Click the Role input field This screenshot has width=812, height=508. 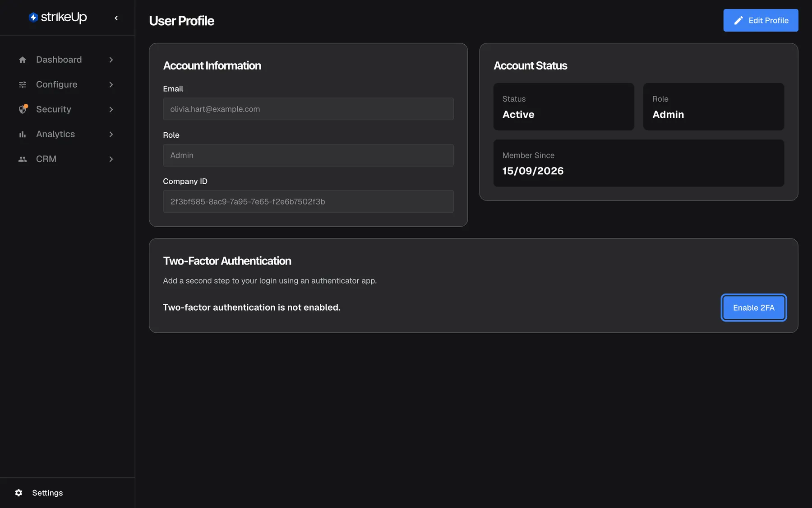click(308, 155)
